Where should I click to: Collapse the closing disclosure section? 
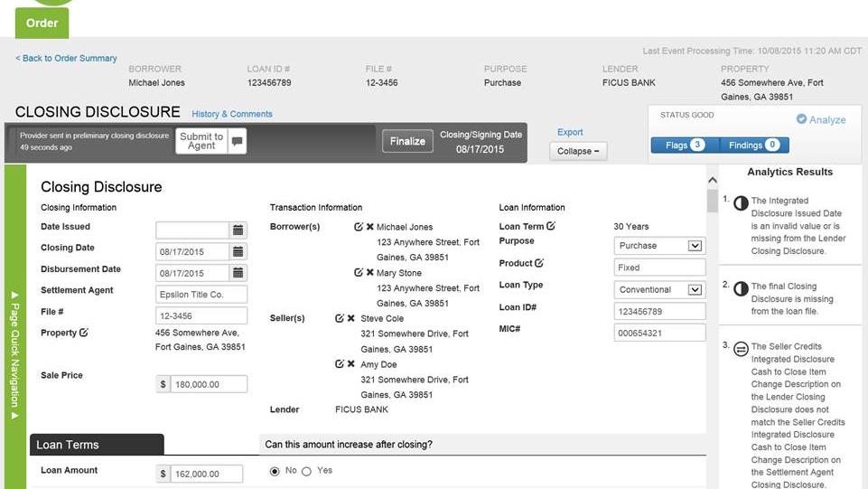pyautogui.click(x=578, y=151)
